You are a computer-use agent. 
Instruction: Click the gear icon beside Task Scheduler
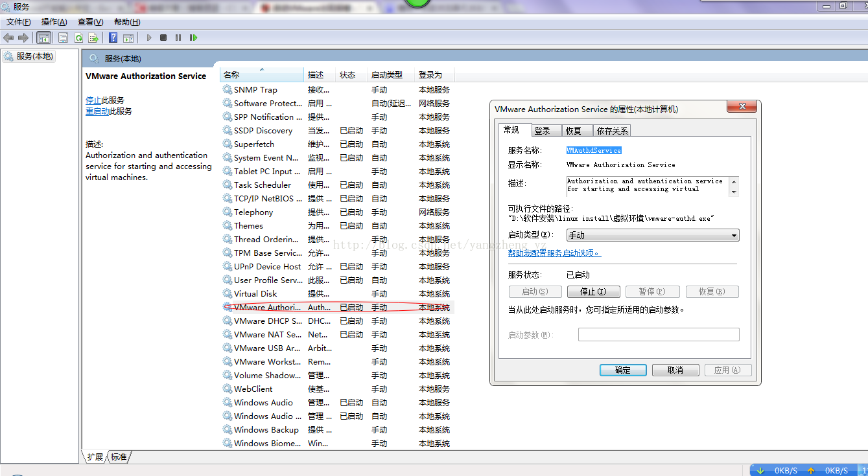228,185
